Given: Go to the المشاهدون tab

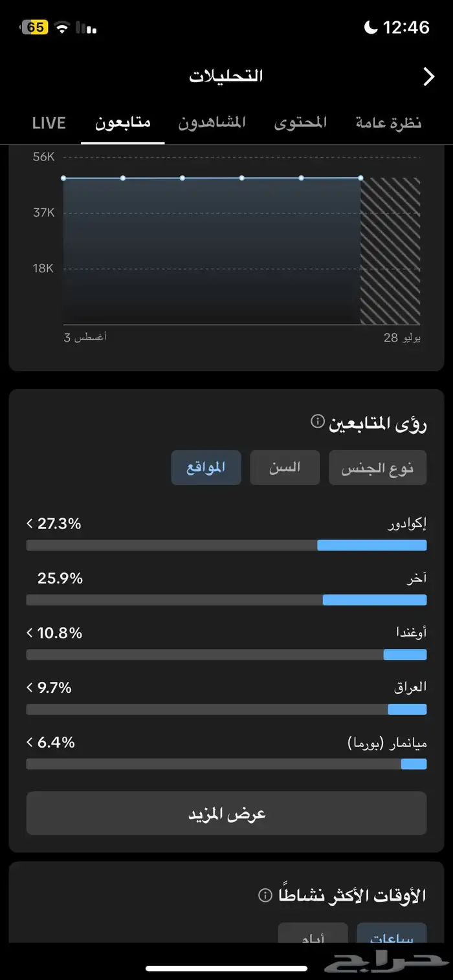Looking at the screenshot, I should pos(212,123).
